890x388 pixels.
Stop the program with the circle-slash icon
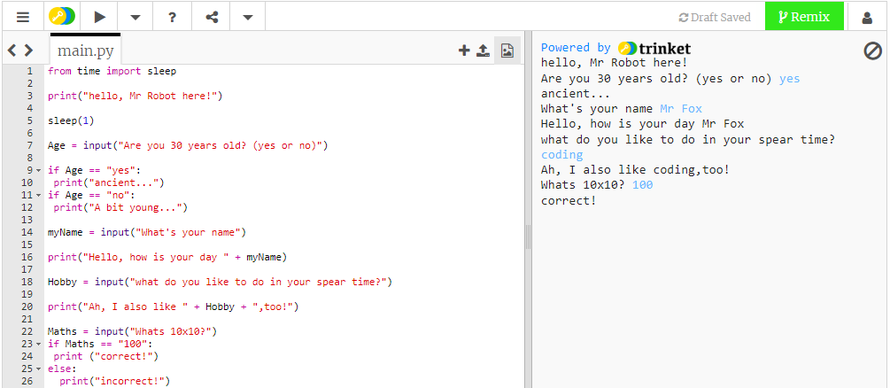pyautogui.click(x=872, y=51)
